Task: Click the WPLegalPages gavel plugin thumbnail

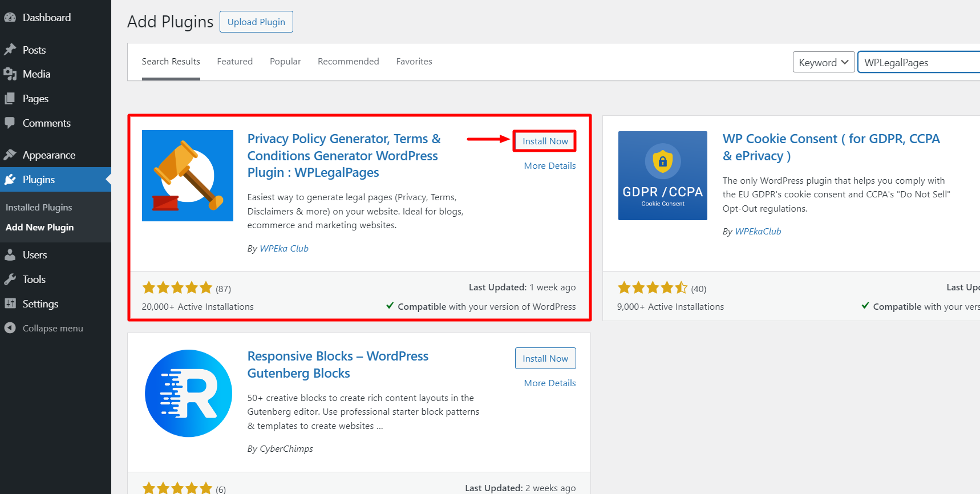Action: click(x=188, y=176)
